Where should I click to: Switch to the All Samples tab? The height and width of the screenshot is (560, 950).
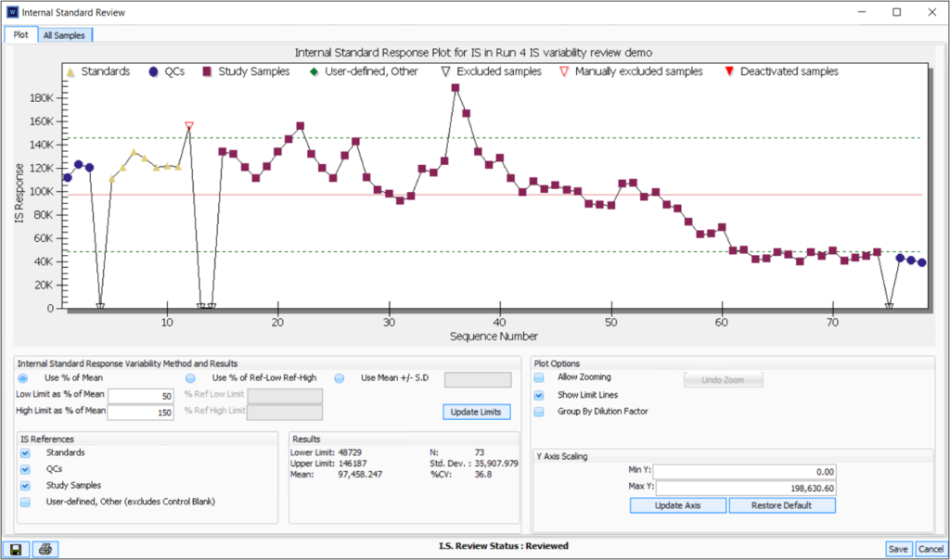[64, 34]
